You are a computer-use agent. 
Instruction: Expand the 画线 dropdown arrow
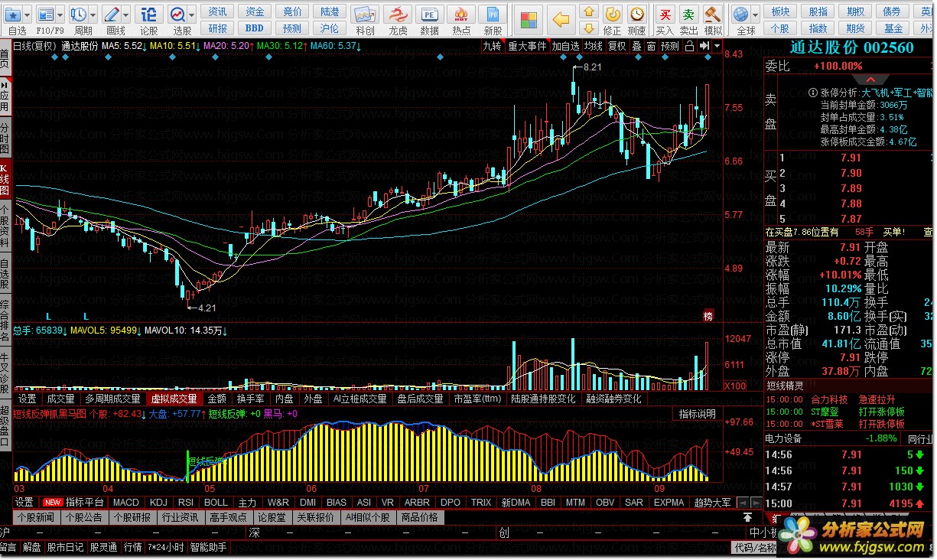125,15
